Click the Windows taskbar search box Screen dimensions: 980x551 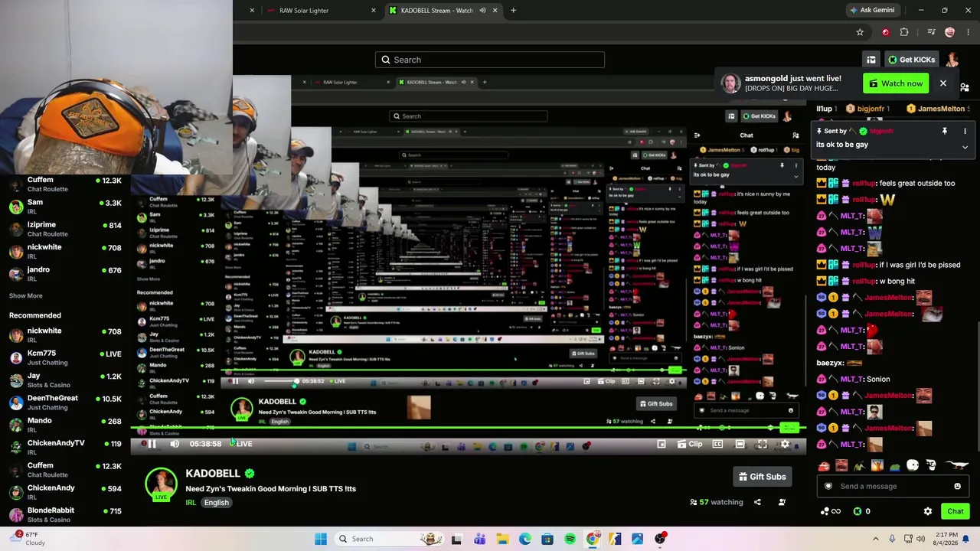[x=390, y=539]
